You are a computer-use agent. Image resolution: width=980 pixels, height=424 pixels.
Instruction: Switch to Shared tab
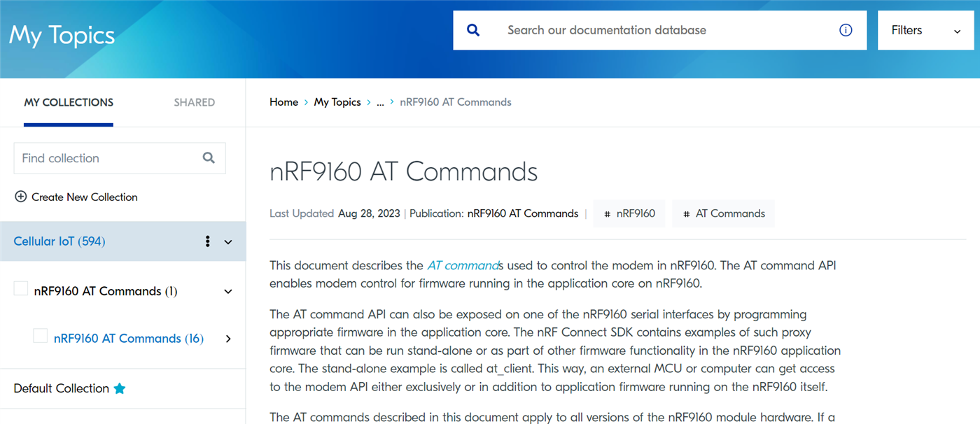(x=195, y=102)
